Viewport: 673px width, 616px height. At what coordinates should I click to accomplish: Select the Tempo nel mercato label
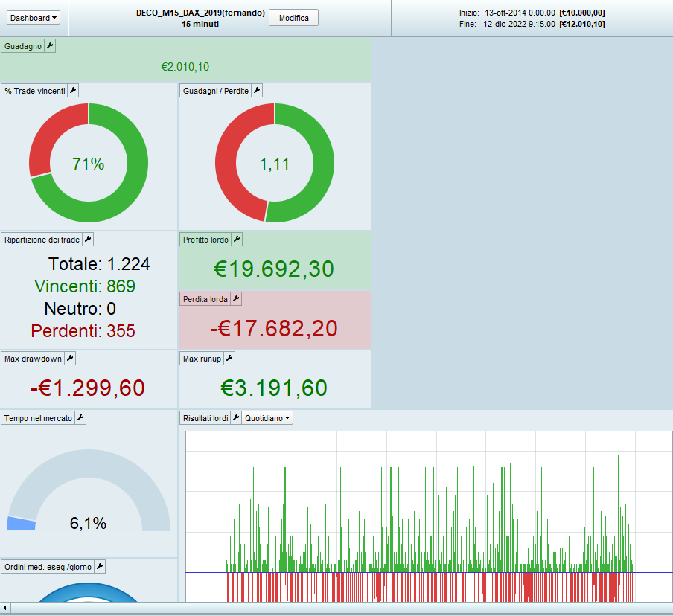coord(38,418)
